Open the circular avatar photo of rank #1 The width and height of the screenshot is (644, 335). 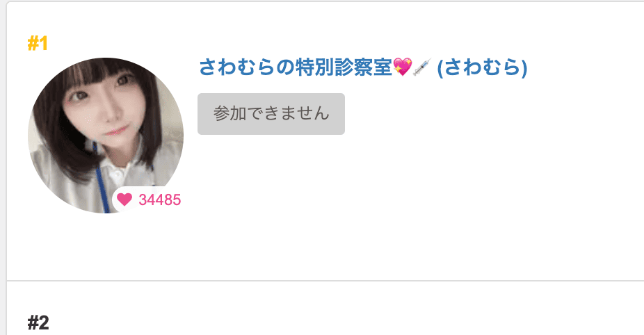pyautogui.click(x=106, y=136)
